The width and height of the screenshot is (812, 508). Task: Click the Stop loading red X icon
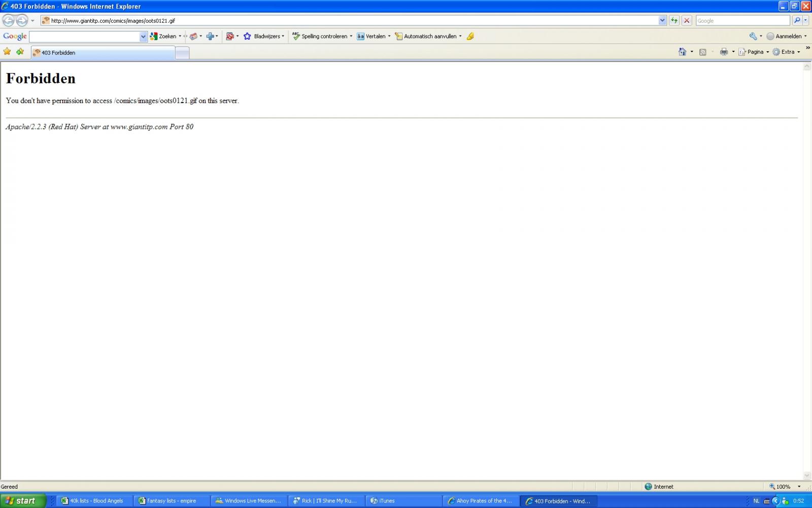point(687,20)
